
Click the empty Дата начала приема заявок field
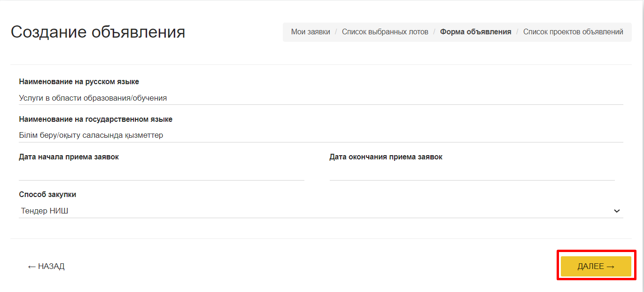pyautogui.click(x=162, y=174)
